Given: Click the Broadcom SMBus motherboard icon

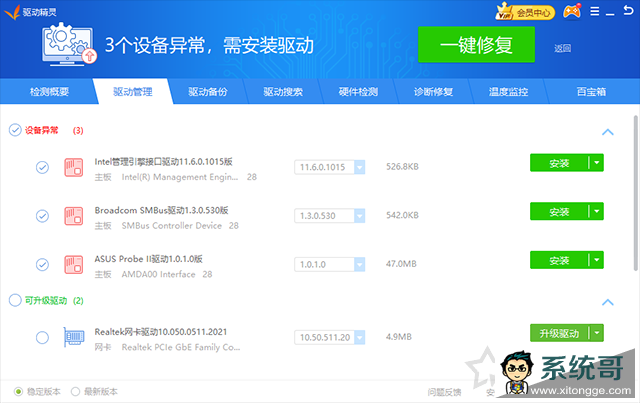Looking at the screenshot, I should click(74, 216).
